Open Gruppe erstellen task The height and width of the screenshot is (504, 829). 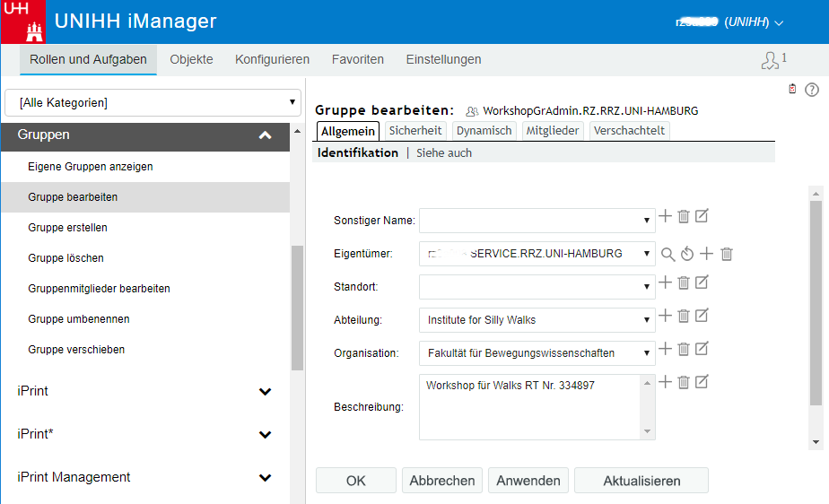[145, 228]
